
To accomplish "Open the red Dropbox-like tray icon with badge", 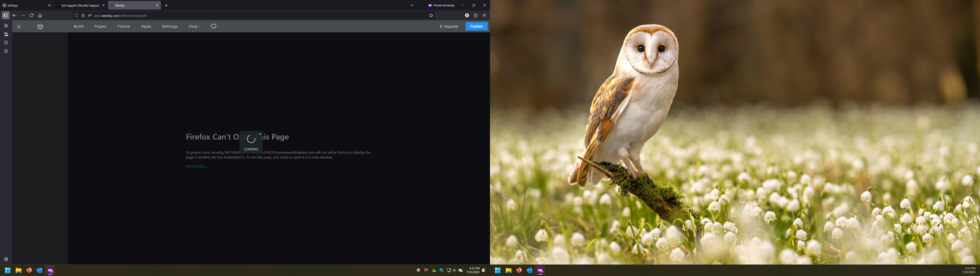I will point(426,270).
